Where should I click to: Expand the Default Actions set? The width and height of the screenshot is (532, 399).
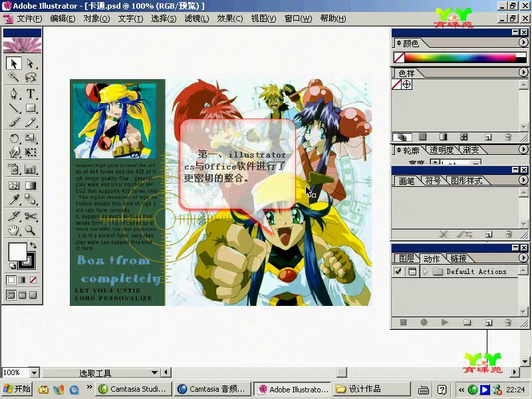coord(426,271)
